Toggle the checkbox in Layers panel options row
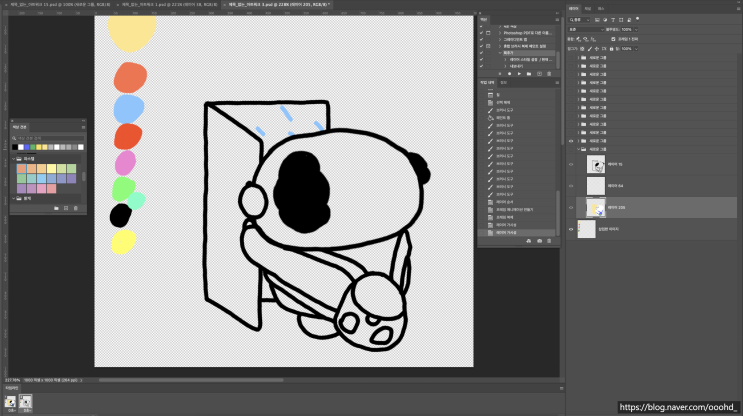743x416 pixels. pyautogui.click(x=613, y=39)
